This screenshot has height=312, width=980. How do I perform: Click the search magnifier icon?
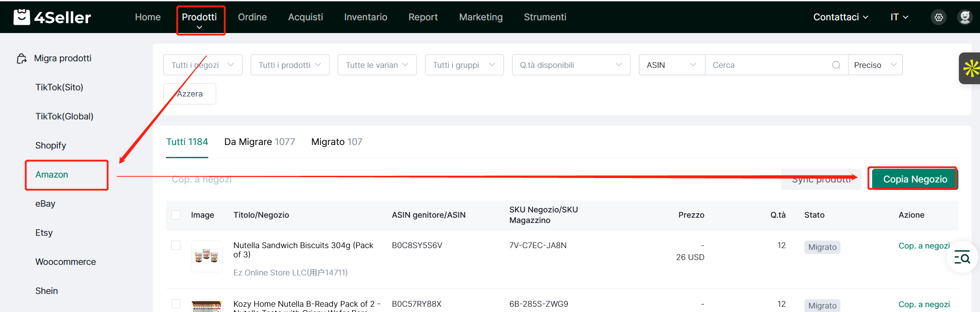point(836,65)
